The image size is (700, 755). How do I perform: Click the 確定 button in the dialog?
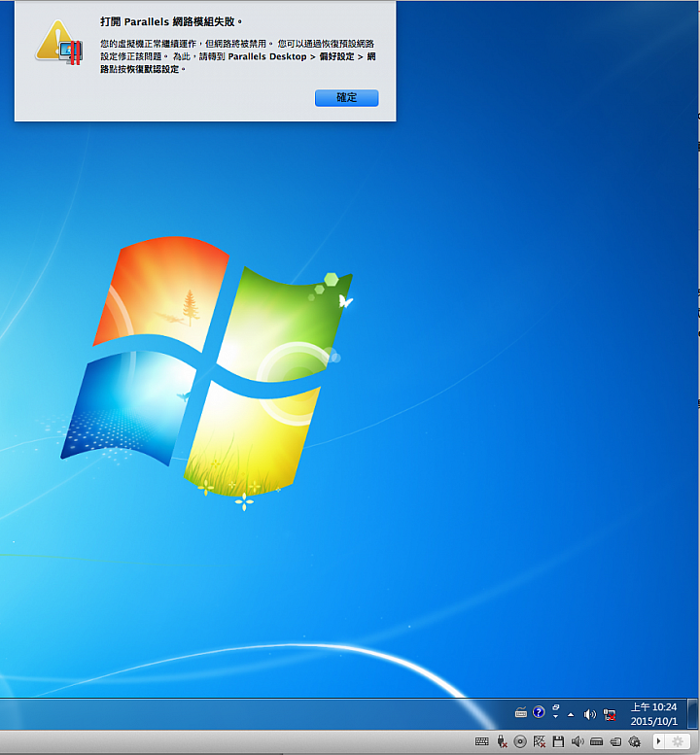(346, 98)
